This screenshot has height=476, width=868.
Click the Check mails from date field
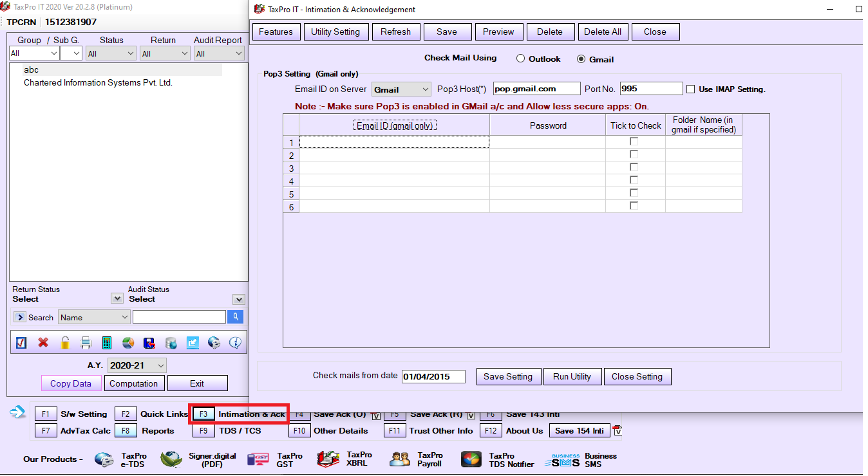click(433, 376)
